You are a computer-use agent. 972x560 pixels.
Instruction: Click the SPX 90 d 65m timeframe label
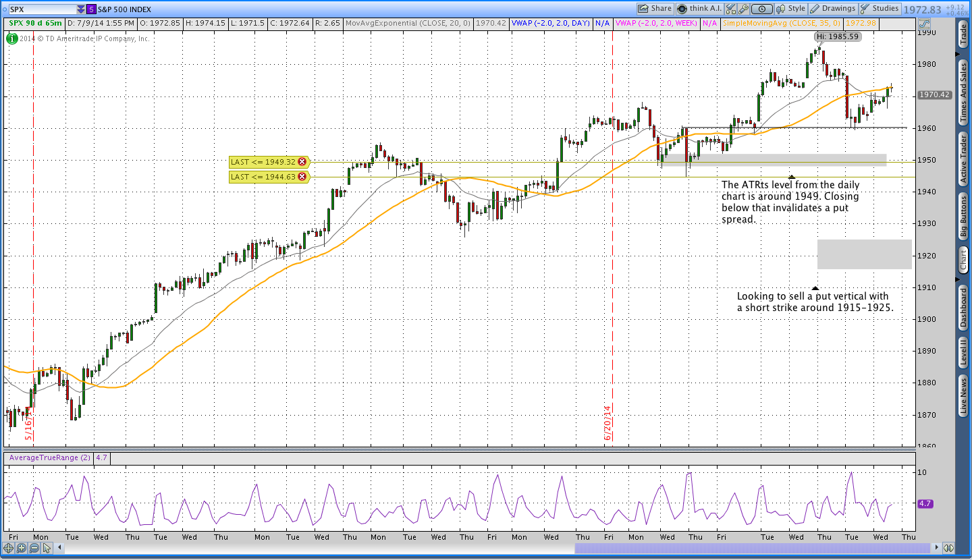tap(35, 23)
